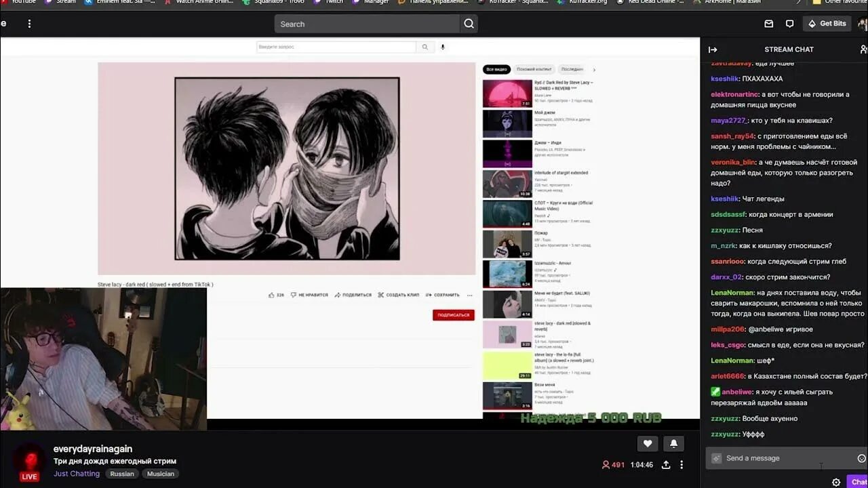Like the Steve Lacy video (326)
The height and width of the screenshot is (488, 868).
[x=276, y=295]
